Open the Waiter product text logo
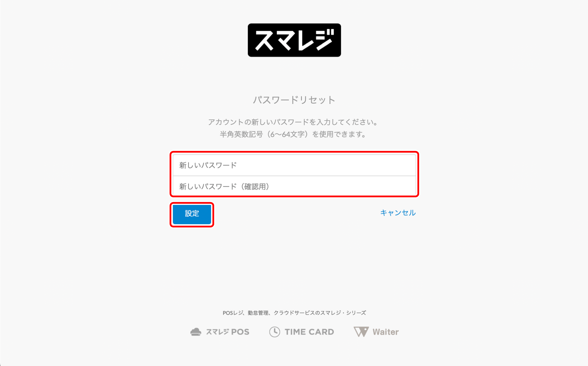588x366 pixels. pyautogui.click(x=386, y=332)
